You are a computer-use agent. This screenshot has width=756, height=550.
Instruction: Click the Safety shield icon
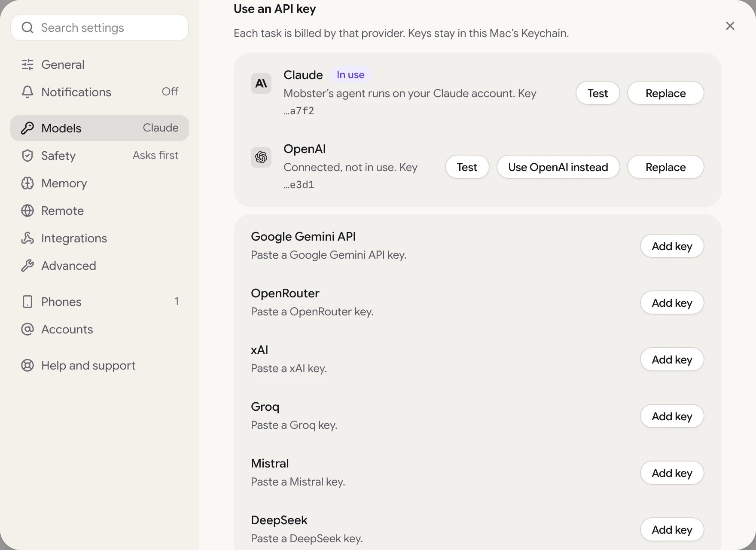[27, 156]
